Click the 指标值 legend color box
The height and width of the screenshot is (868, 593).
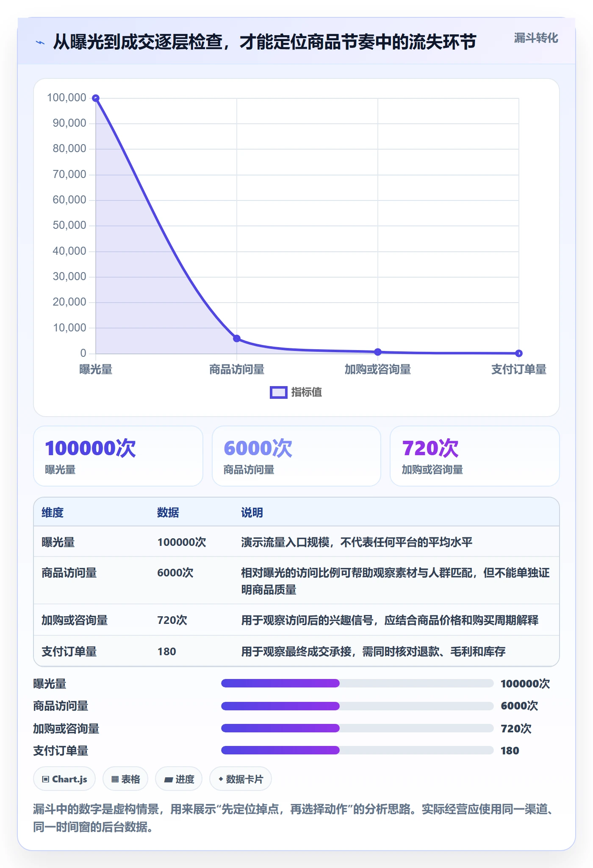(279, 392)
